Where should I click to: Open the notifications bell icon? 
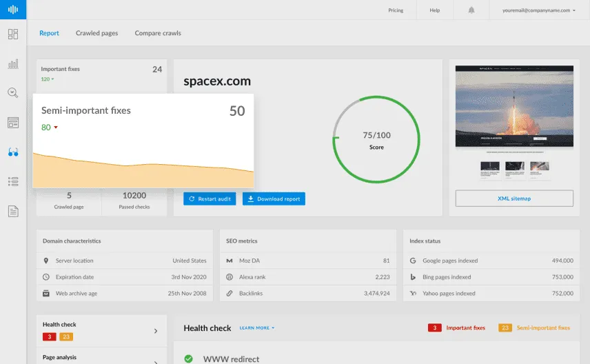click(471, 10)
